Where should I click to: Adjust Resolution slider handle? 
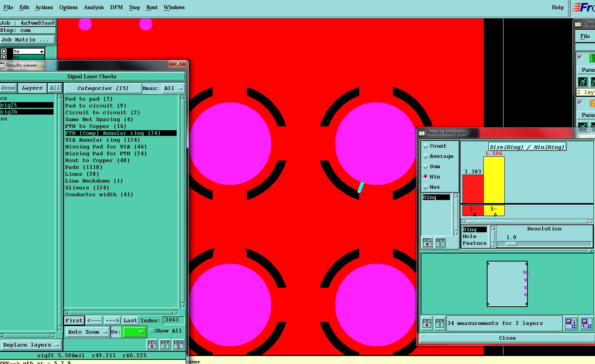coord(511,244)
